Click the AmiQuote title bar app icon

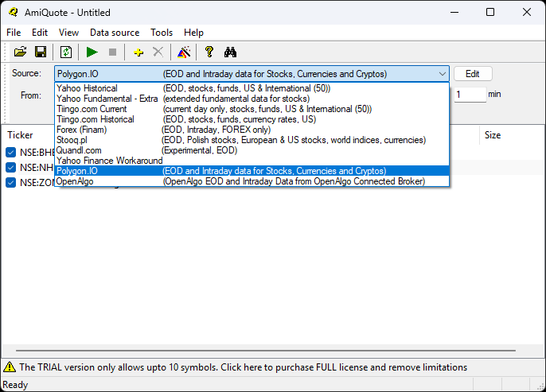tap(14, 12)
